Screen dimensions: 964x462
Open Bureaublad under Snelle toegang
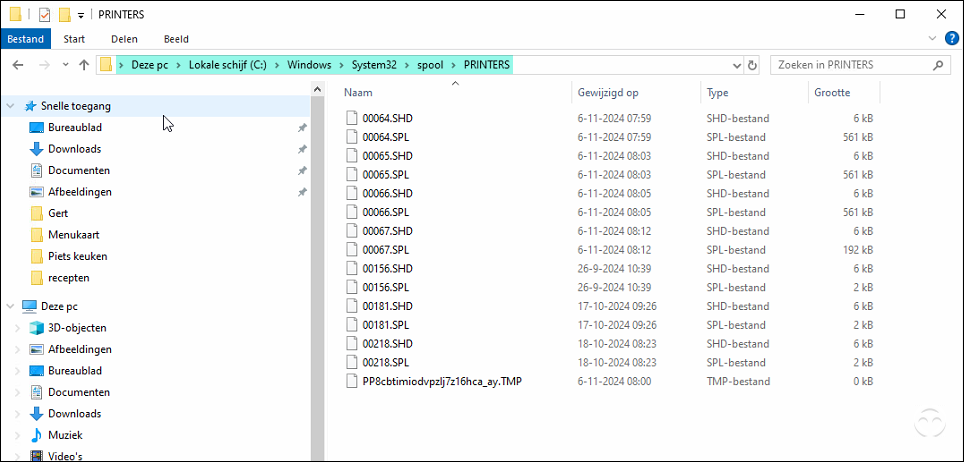click(x=75, y=127)
